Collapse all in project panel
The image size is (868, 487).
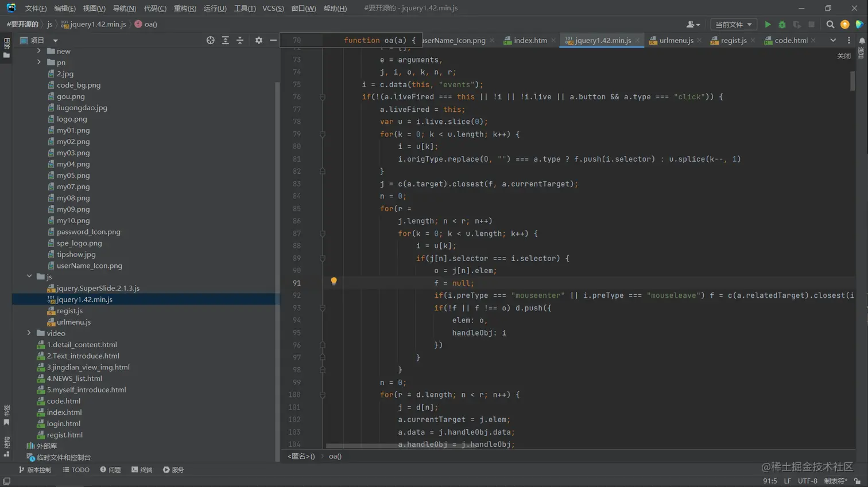[x=240, y=40]
